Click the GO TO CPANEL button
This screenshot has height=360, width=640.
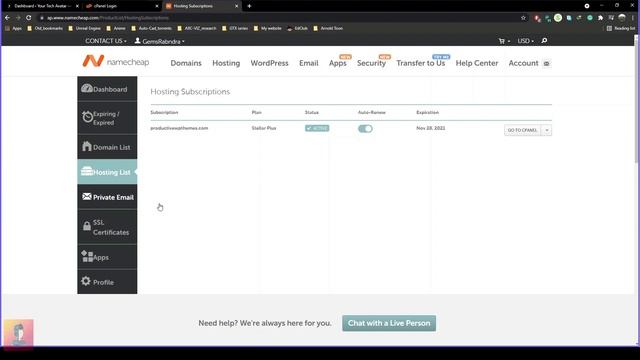pyautogui.click(x=522, y=130)
